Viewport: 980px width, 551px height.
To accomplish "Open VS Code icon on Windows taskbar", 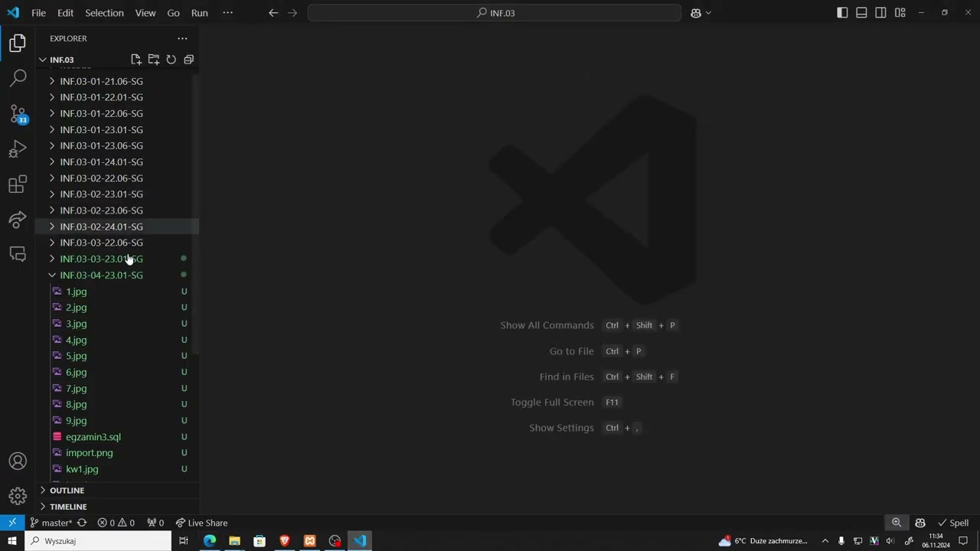I will (360, 541).
